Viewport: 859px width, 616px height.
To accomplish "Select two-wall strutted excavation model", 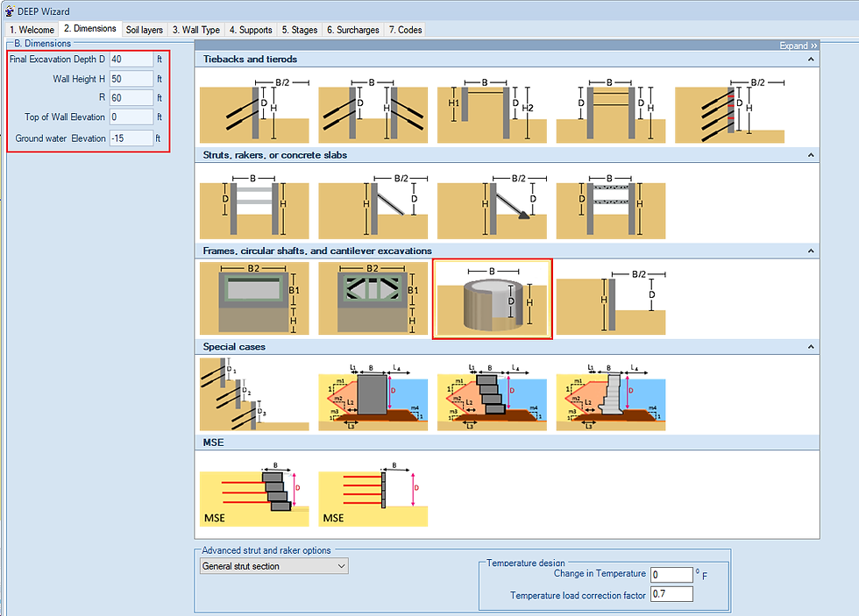I will tap(254, 207).
